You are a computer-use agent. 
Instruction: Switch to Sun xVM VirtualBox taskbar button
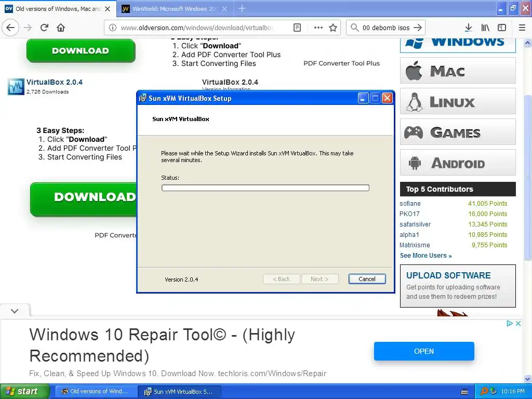coord(180,392)
